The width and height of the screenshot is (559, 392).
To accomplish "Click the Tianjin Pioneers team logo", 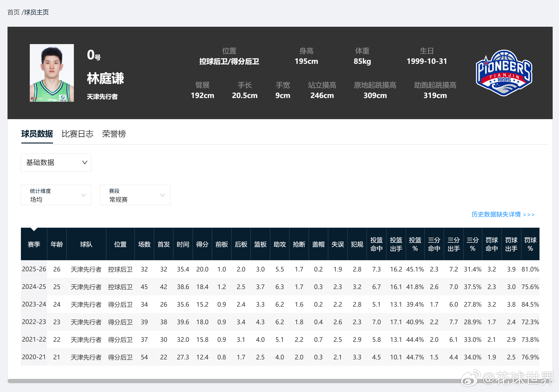I will click(x=504, y=73).
